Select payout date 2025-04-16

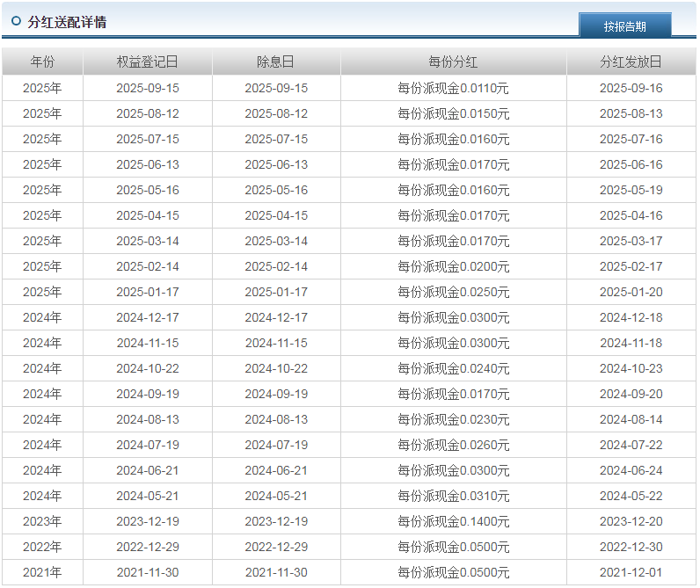[x=631, y=215]
